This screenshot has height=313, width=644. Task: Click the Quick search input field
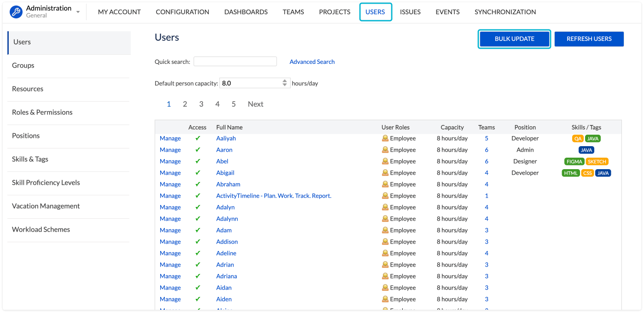click(235, 62)
